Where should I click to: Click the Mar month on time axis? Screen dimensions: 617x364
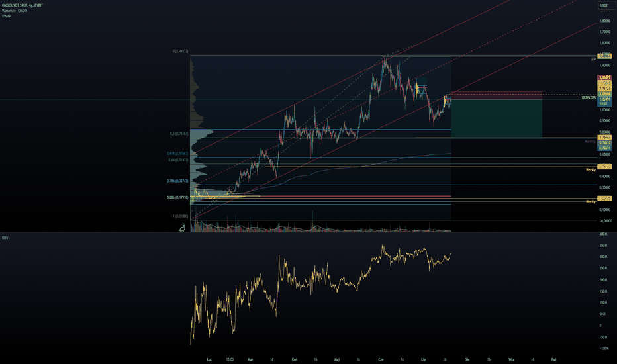(250, 359)
